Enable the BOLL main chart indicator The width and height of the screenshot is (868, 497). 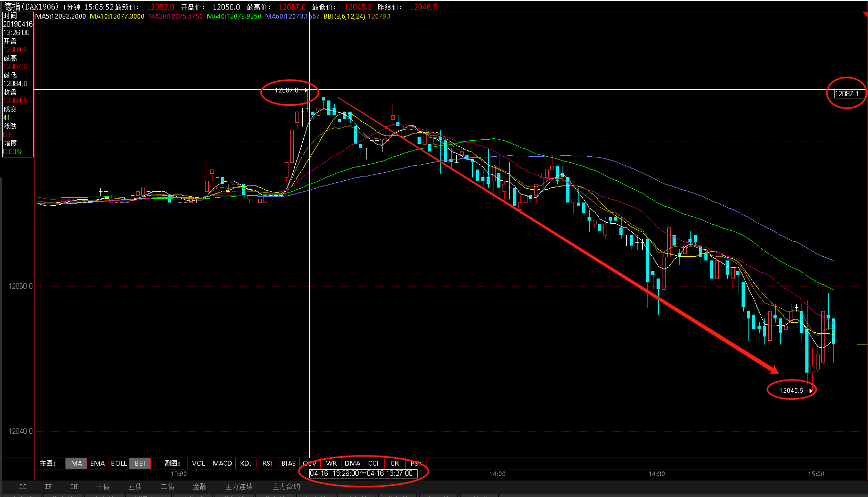pyautogui.click(x=119, y=464)
